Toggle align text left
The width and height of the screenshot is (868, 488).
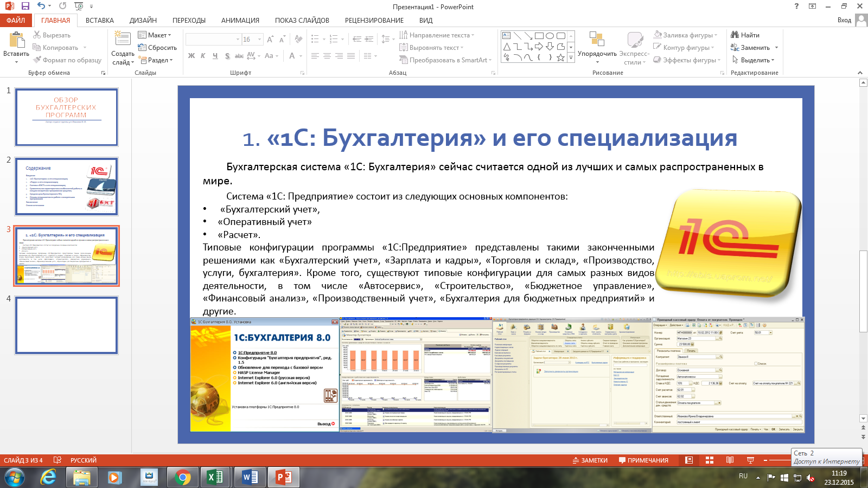click(315, 55)
